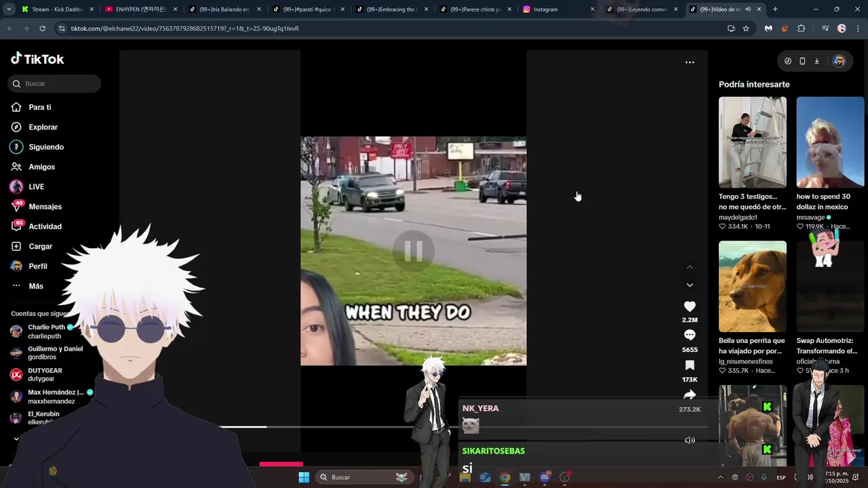Screen dimensions: 868x488
Task: Open the 'Bella una perrita' video thumbnail
Action: pos(753,286)
